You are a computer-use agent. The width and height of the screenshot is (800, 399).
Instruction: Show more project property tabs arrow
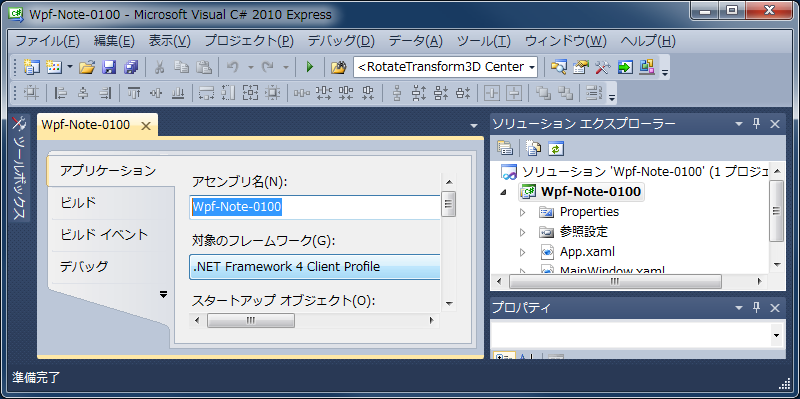point(163,294)
